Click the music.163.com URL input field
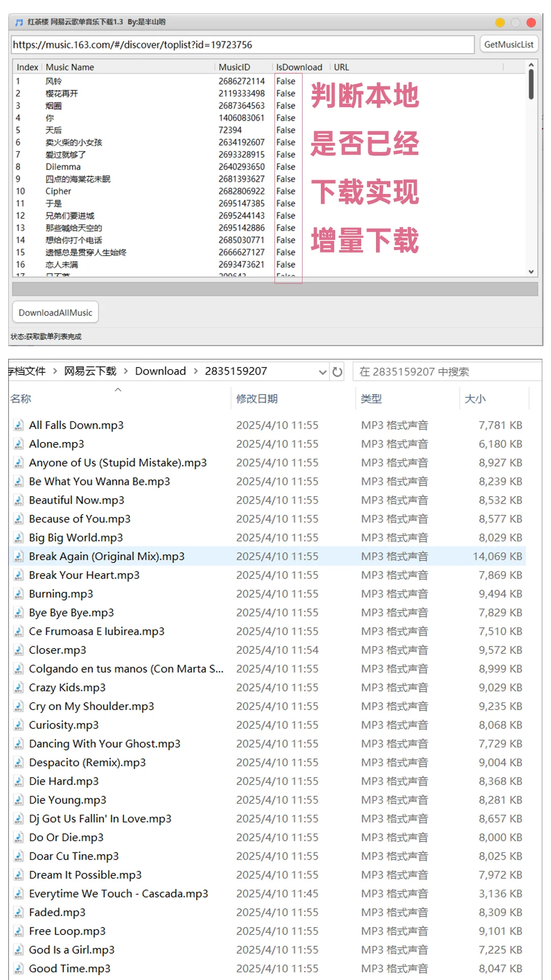The image size is (551, 980). (243, 44)
